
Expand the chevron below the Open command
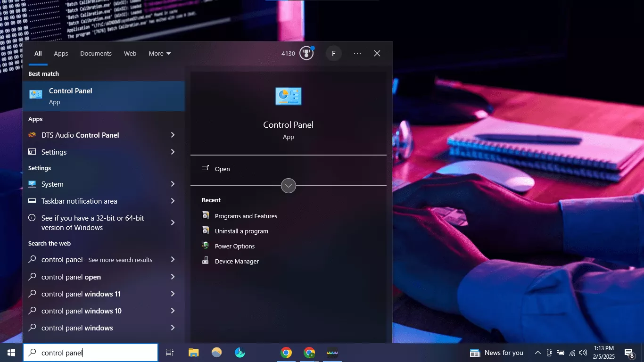[x=288, y=186]
